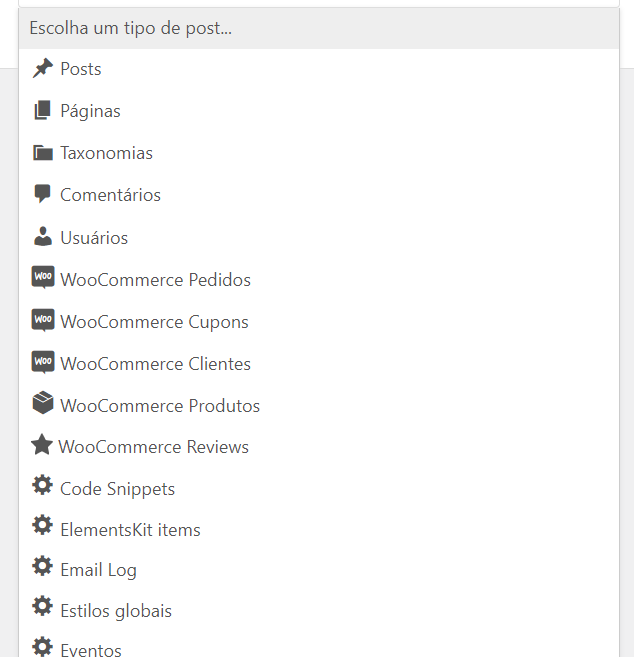Image resolution: width=634 pixels, height=657 pixels.
Task: Pick the Comentários entry
Action: [x=319, y=195]
